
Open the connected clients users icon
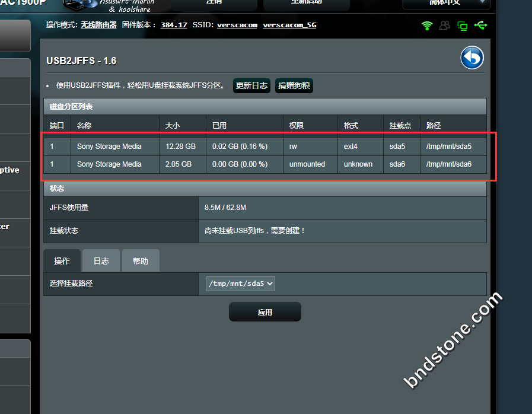(x=444, y=26)
